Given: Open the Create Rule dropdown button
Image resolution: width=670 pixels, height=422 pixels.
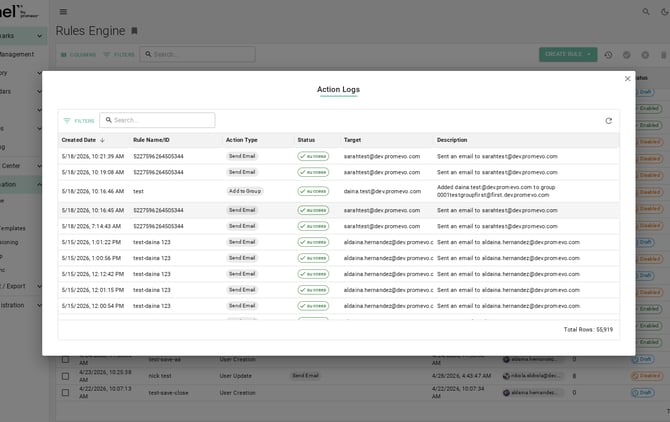Looking at the screenshot, I should click(568, 54).
